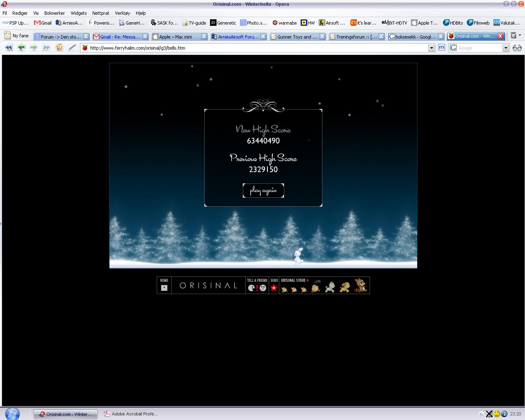Open the Fil menu
This screenshot has height=420, width=525.
[5, 13]
